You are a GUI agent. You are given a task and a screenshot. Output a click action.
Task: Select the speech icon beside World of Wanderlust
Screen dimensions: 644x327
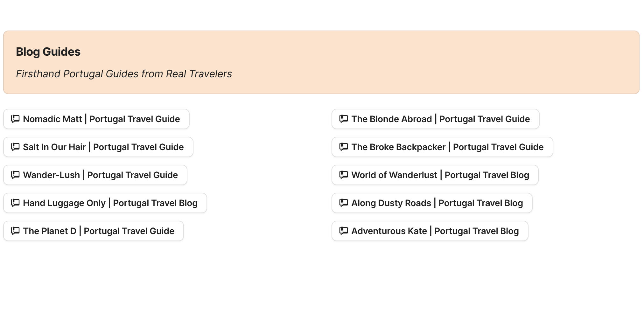[343, 175]
